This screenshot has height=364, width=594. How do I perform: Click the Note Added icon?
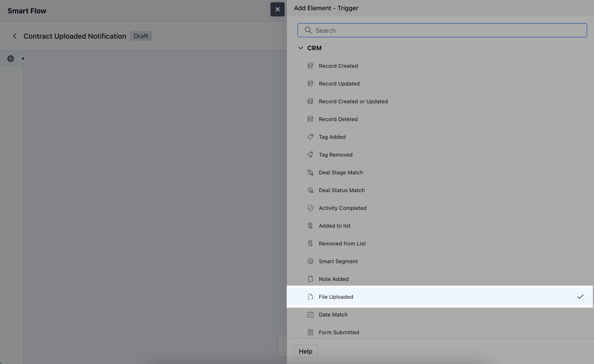tap(310, 279)
